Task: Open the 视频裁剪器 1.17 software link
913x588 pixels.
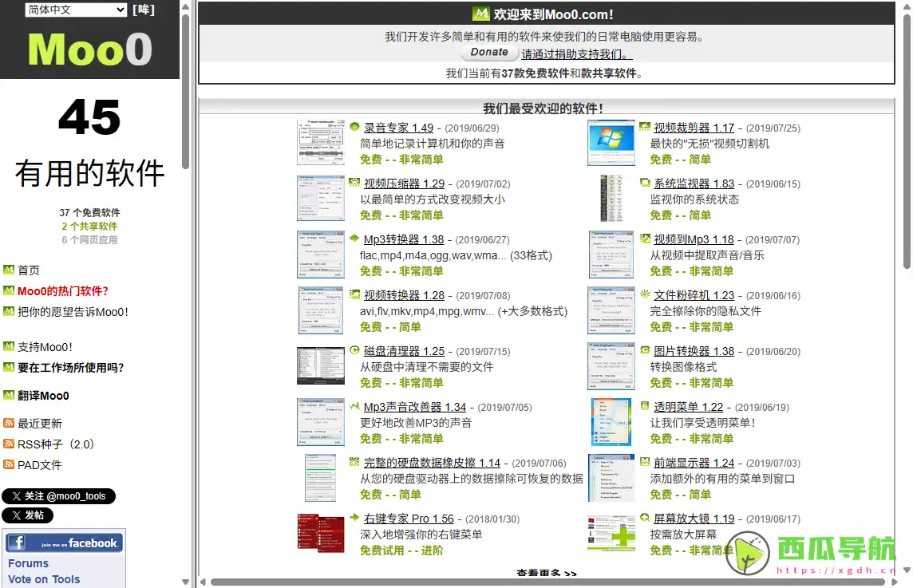Action: [694, 128]
